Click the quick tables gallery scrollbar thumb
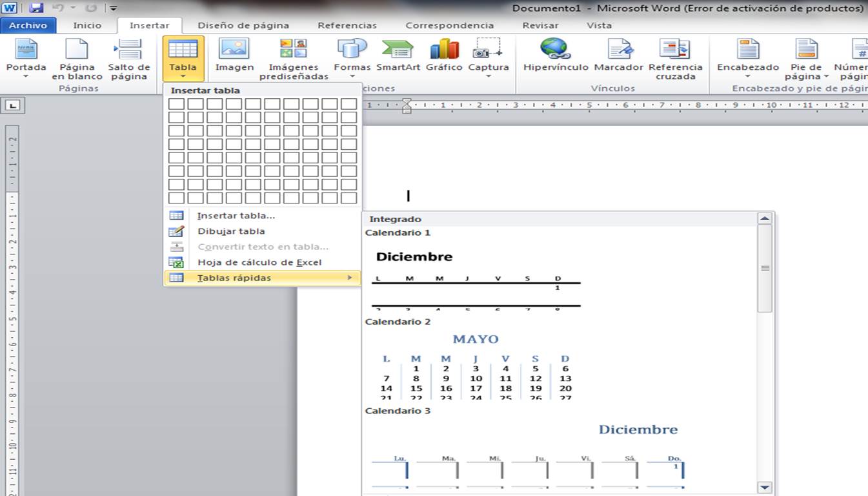Image resolution: width=868 pixels, height=496 pixels. tap(765, 268)
